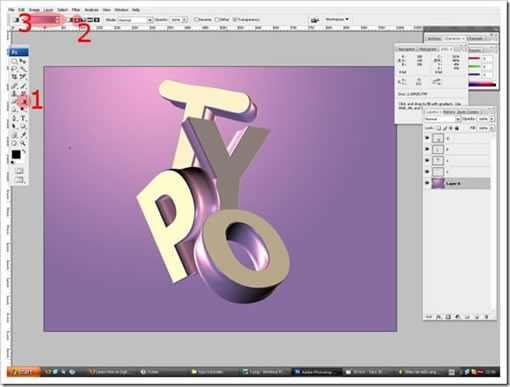Viewport: 510px width, 387px height.
Task: Select the Layer 0 thumbnail
Action: [438, 183]
